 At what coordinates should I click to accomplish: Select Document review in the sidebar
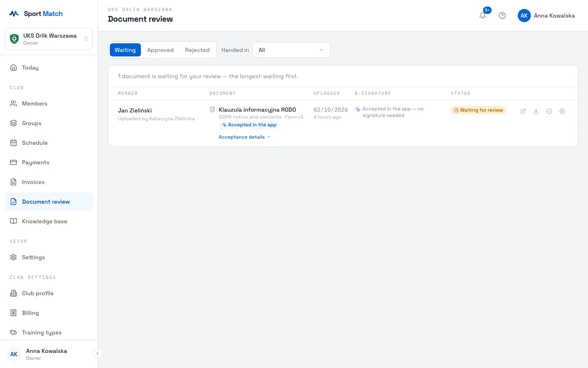[x=49, y=202]
